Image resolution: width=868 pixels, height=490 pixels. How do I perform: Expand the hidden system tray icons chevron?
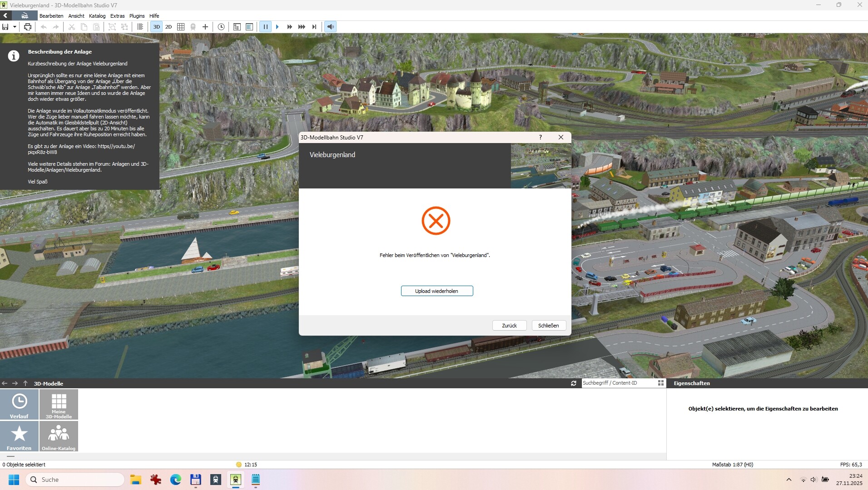pos(789,480)
